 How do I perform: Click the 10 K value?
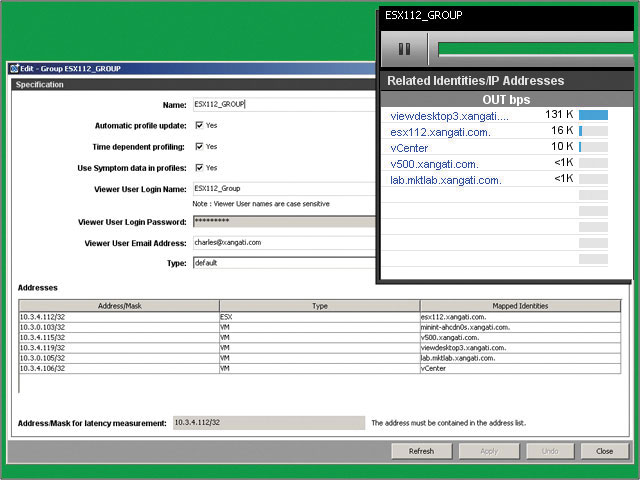coord(562,146)
